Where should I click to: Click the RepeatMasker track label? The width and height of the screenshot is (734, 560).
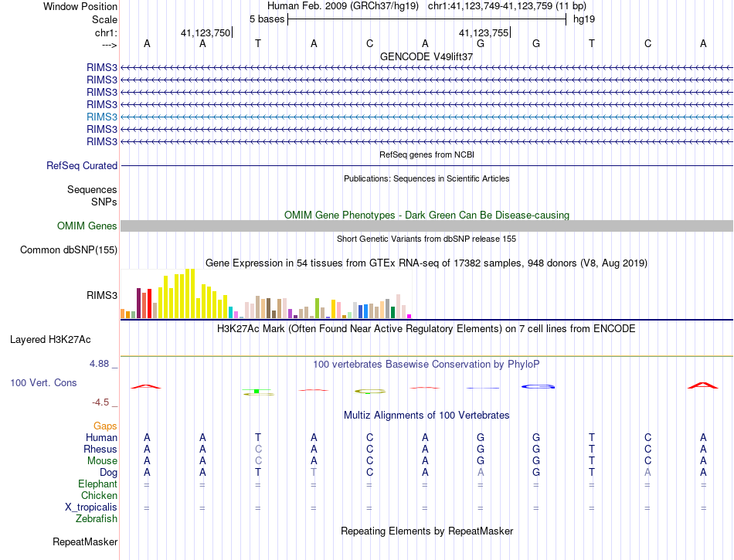tap(85, 541)
